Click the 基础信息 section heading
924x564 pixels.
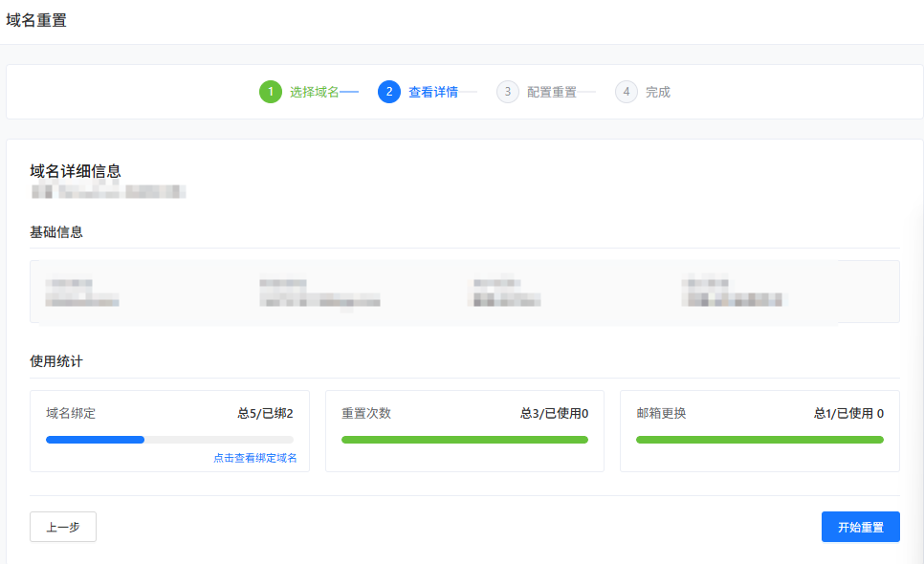pos(56,232)
